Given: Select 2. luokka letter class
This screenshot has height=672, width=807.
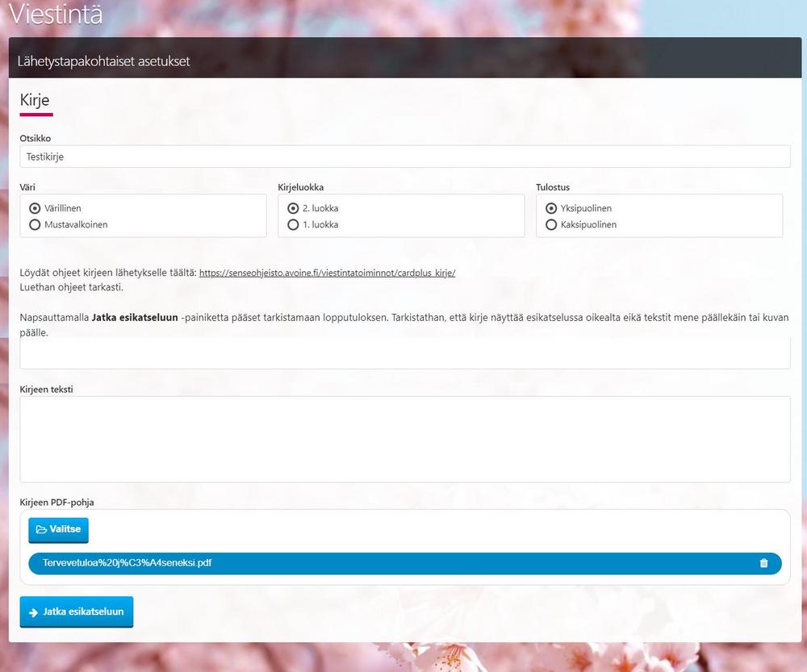Looking at the screenshot, I should click(x=293, y=208).
